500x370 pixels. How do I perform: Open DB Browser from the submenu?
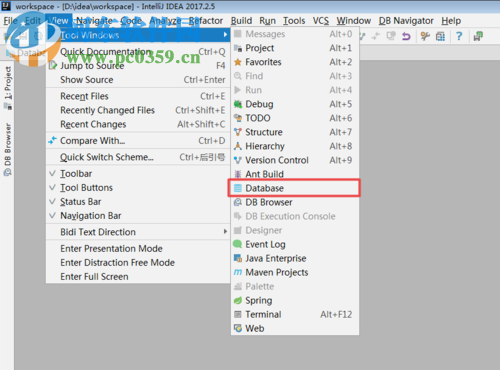pos(295,202)
